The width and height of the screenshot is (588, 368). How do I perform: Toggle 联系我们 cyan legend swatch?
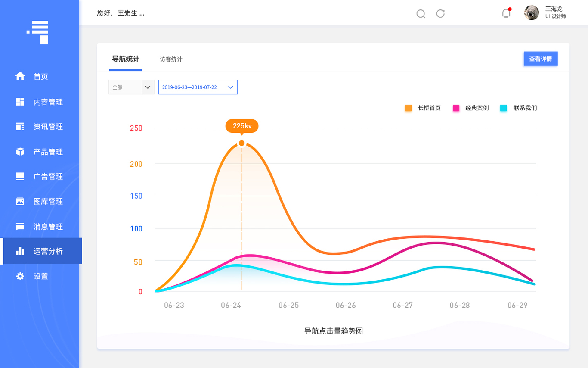click(503, 108)
